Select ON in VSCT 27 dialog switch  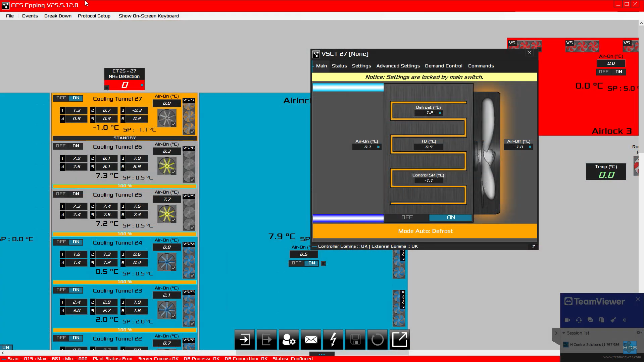[451, 217]
